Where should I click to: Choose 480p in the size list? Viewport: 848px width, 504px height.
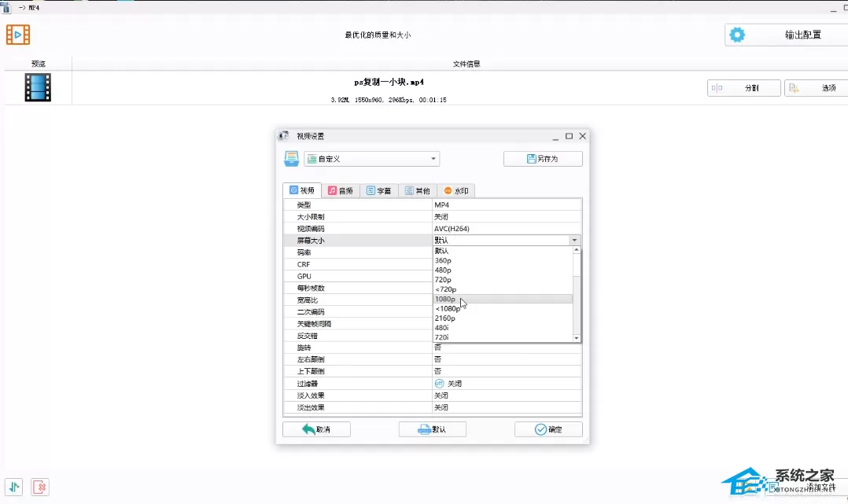pos(443,270)
